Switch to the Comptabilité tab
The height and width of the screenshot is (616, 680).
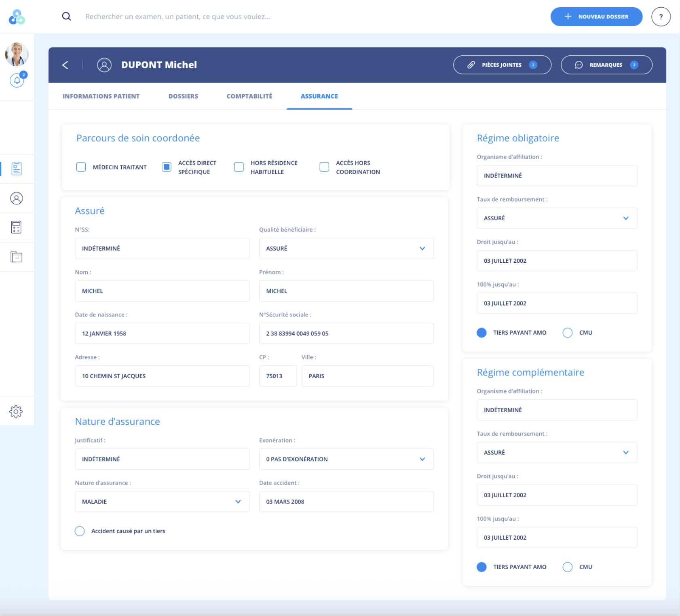point(249,96)
